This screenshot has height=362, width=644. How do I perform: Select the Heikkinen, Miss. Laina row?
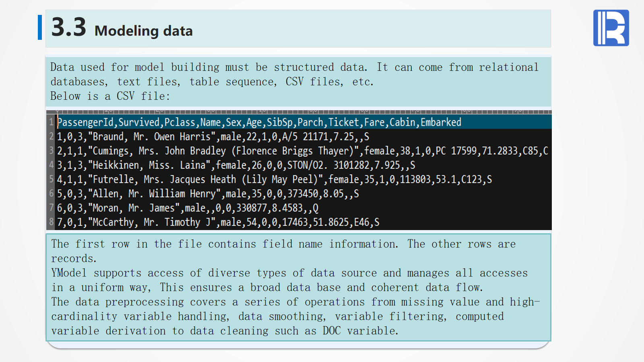[236, 165]
